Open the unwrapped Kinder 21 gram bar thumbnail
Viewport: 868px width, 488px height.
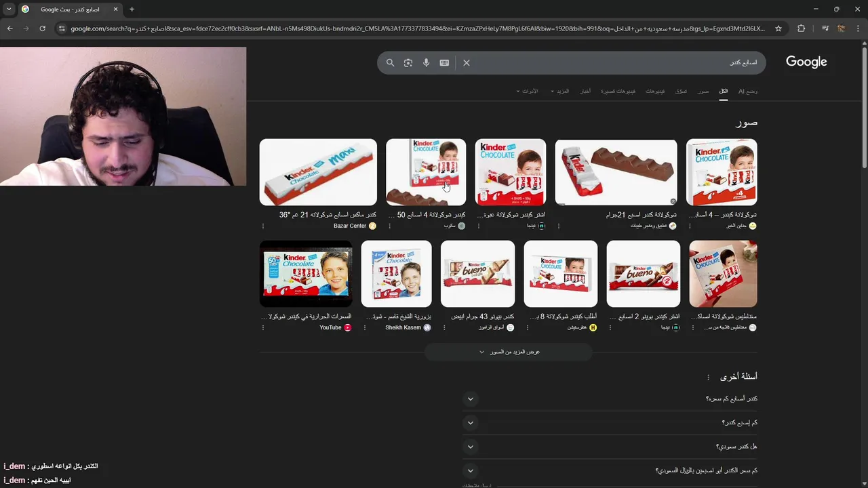click(616, 172)
